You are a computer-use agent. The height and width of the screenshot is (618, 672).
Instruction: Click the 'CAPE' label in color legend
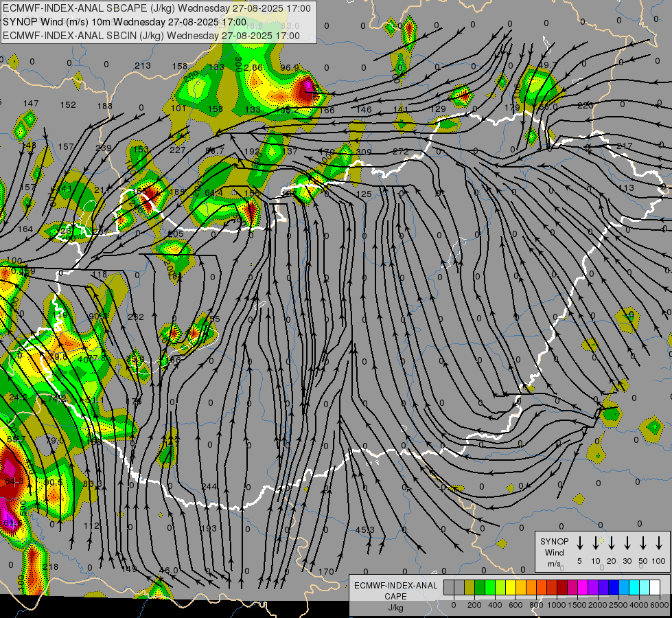[x=395, y=597]
